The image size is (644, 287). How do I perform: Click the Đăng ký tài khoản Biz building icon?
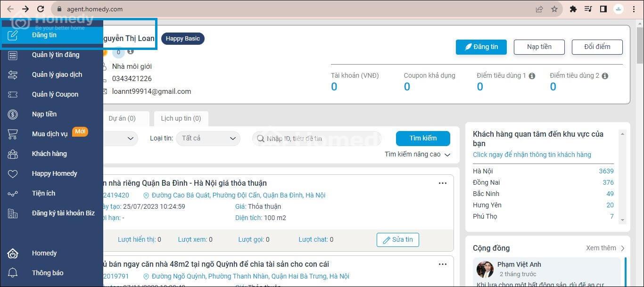coord(13,213)
